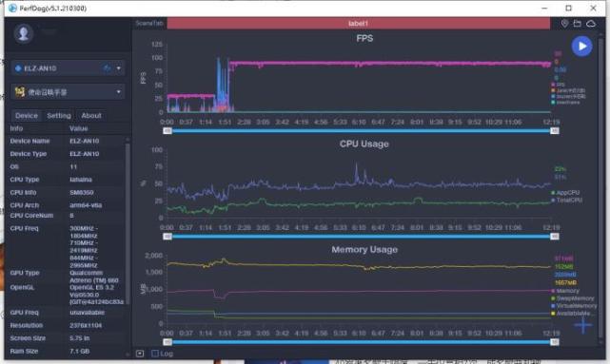
Task: Switch to the Setting tab
Action: coord(59,115)
